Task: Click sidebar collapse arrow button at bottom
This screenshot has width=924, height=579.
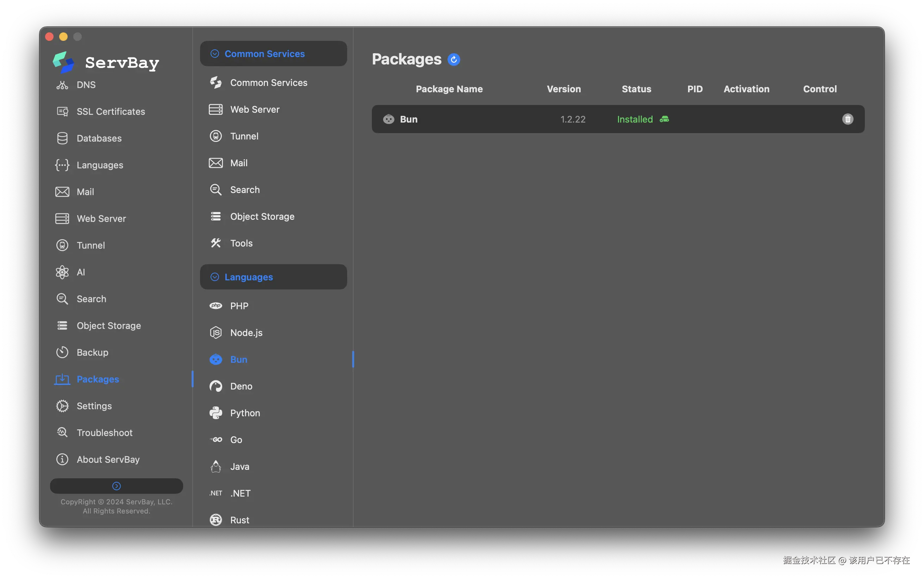Action: [x=116, y=486]
